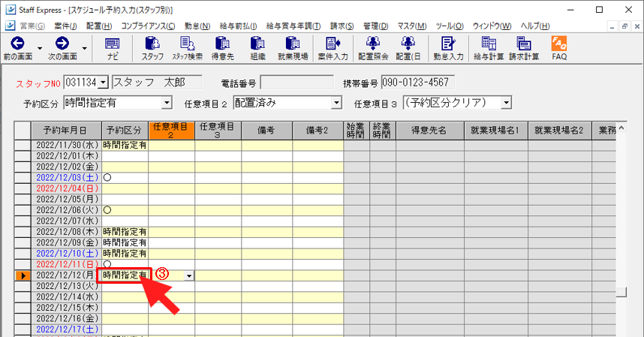Select 時間指定有 cell in 2022/11/30 row

pyautogui.click(x=125, y=146)
